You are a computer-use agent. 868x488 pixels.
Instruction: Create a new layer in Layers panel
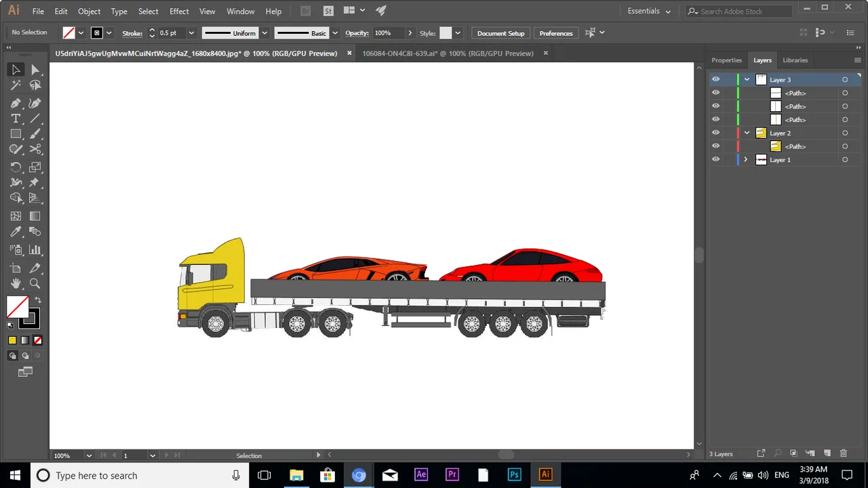827,453
